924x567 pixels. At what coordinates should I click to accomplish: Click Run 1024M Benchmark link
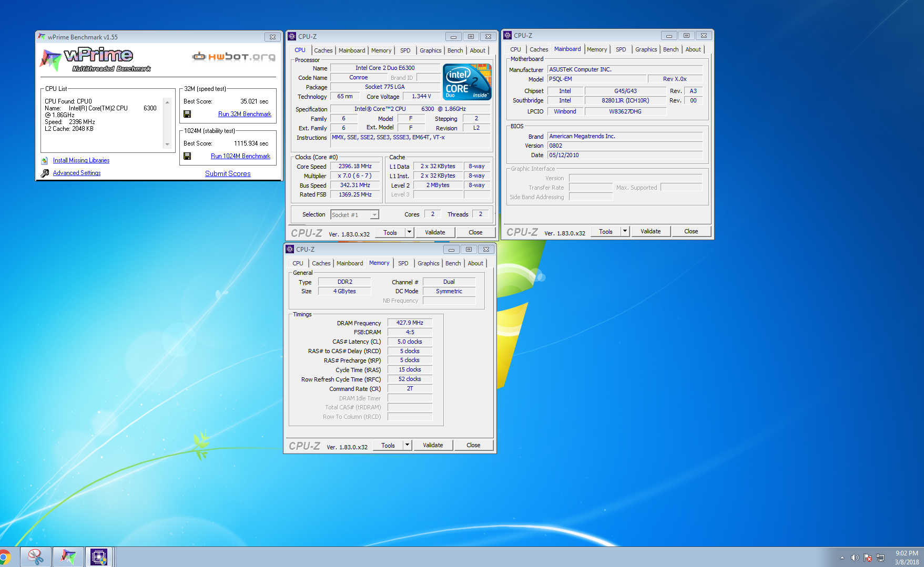[240, 156]
